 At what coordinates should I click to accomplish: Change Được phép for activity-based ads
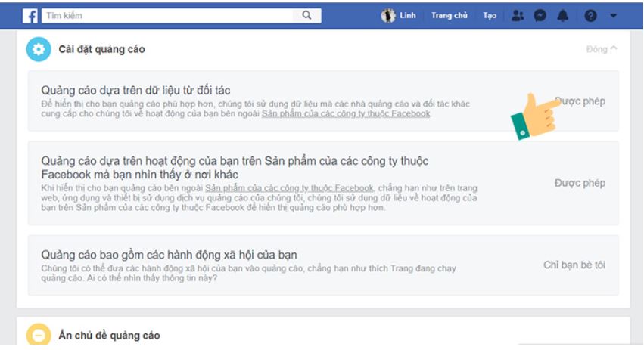click(580, 183)
